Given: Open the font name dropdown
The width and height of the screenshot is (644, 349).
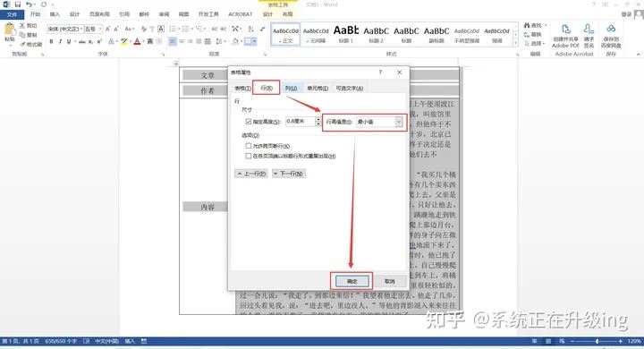Looking at the screenshot, I should 81,29.
